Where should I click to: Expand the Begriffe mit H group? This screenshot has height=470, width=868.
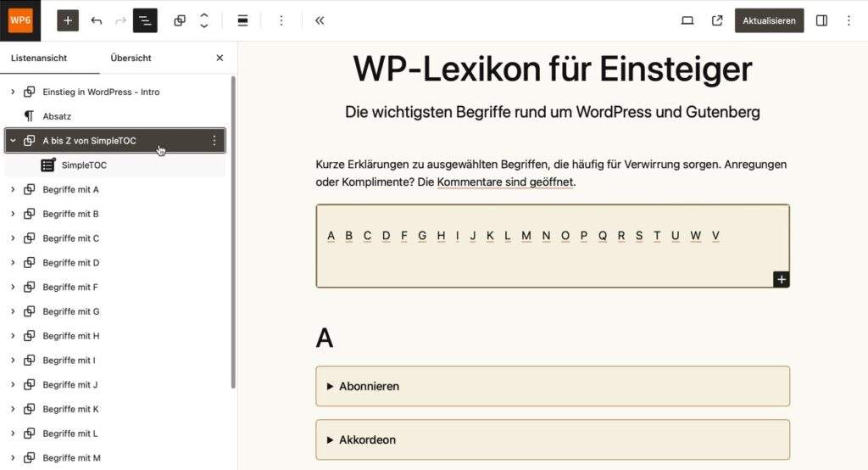click(13, 336)
